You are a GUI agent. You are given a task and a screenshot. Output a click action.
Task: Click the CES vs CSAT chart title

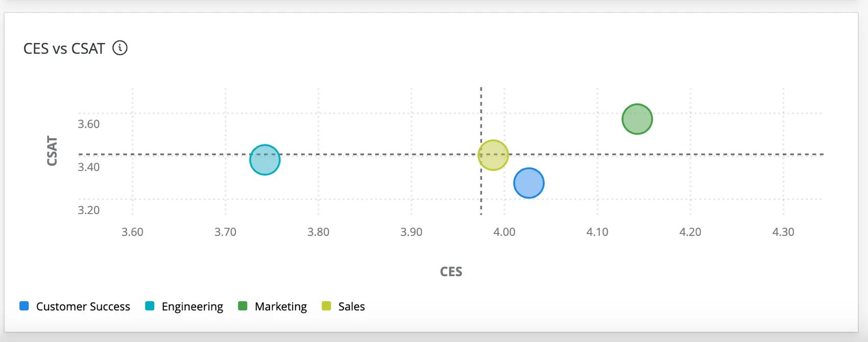[64, 48]
